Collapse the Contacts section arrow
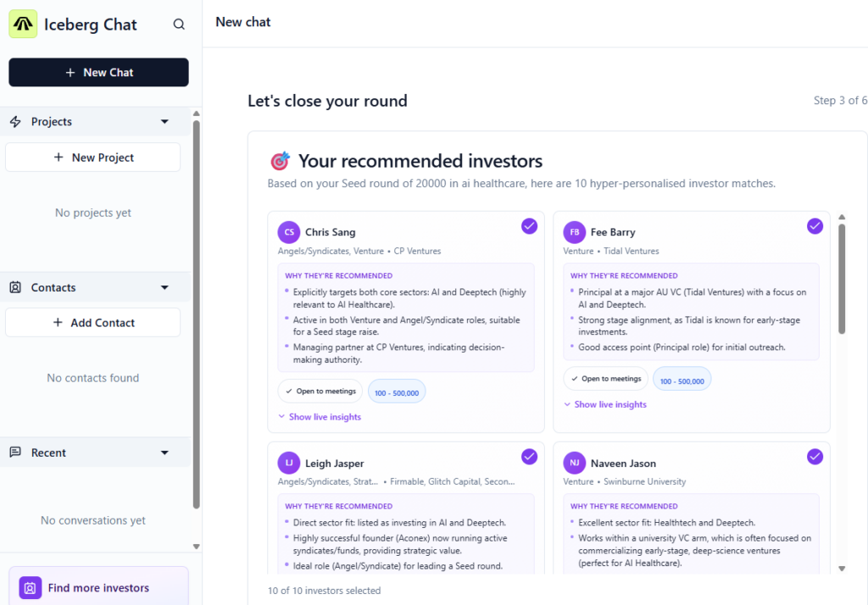Image resolution: width=868 pixels, height=605 pixels. click(164, 288)
